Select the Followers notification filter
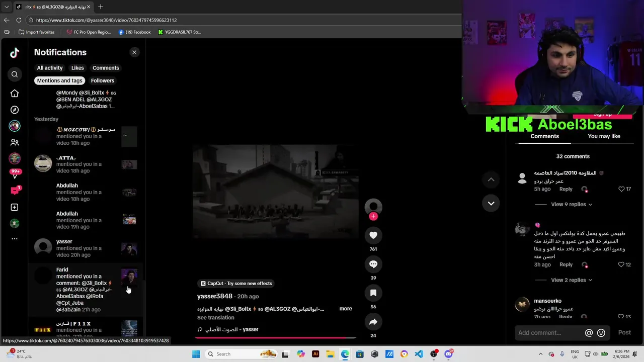The height and width of the screenshot is (362, 644). coord(103,80)
